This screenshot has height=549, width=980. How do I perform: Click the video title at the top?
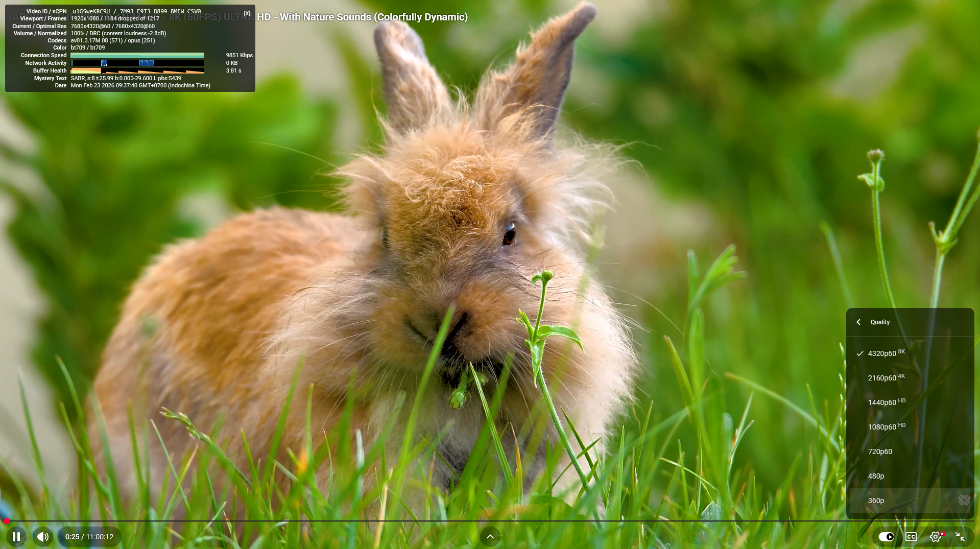pyautogui.click(x=363, y=17)
